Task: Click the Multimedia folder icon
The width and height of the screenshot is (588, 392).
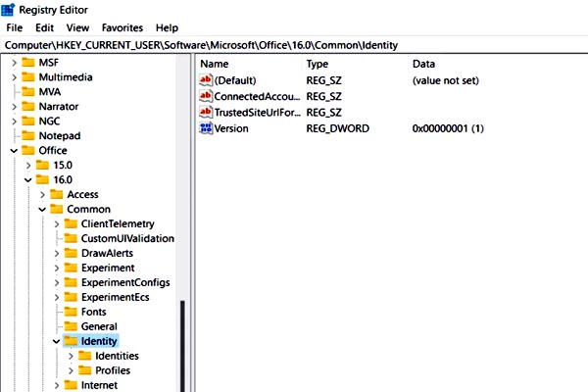Action: tap(28, 76)
